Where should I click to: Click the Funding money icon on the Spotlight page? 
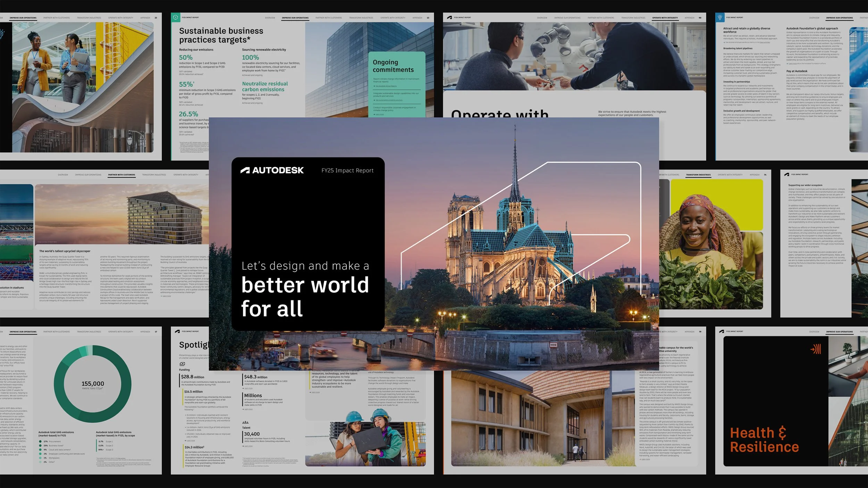coord(182,364)
